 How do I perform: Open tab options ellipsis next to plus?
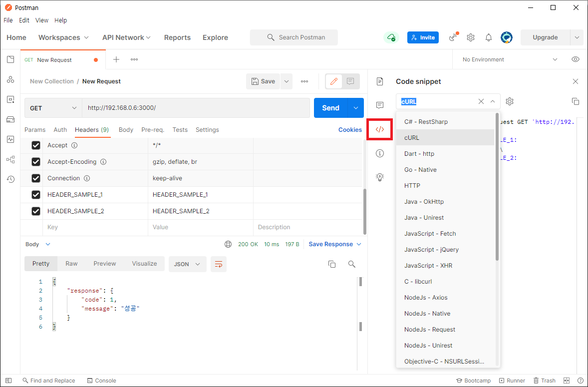coord(134,59)
